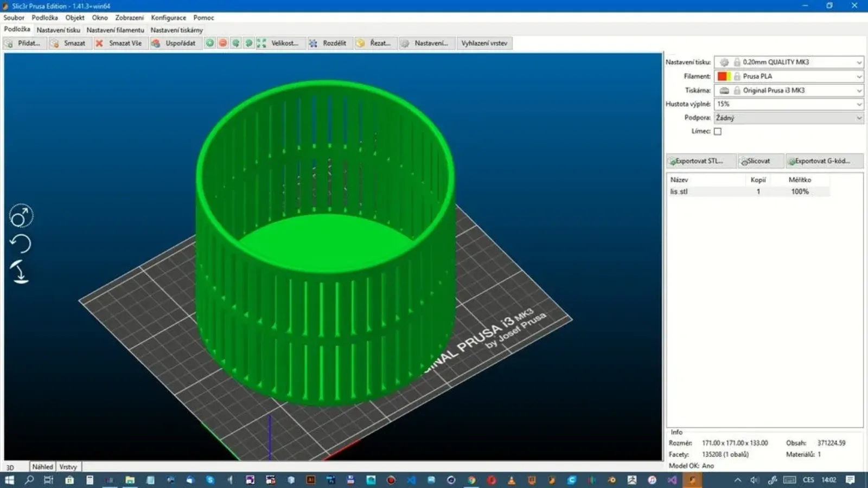
Task: Click the Slicovat button
Action: pyautogui.click(x=761, y=161)
